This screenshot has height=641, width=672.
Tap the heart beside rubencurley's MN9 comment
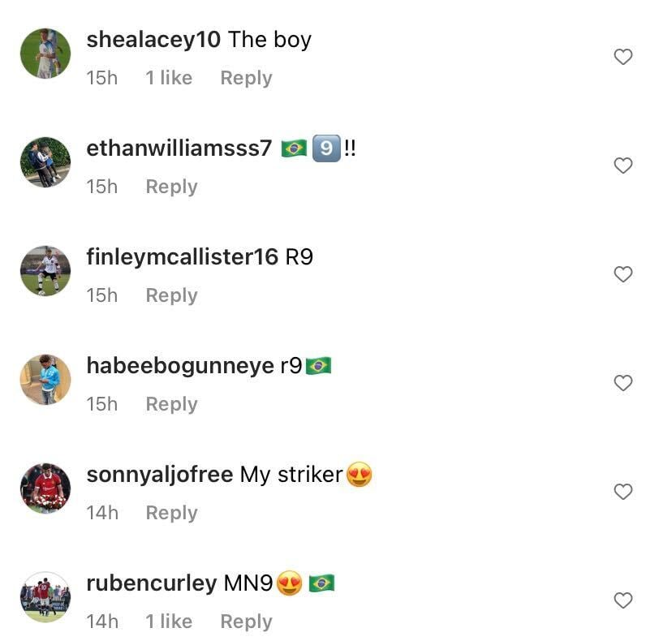tap(622, 600)
